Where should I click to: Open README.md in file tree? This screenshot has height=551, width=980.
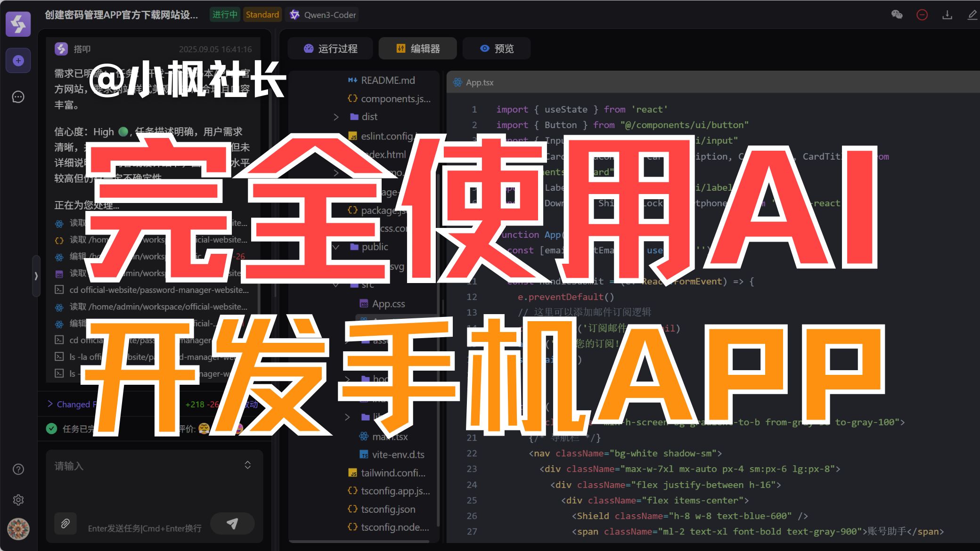[x=387, y=81]
